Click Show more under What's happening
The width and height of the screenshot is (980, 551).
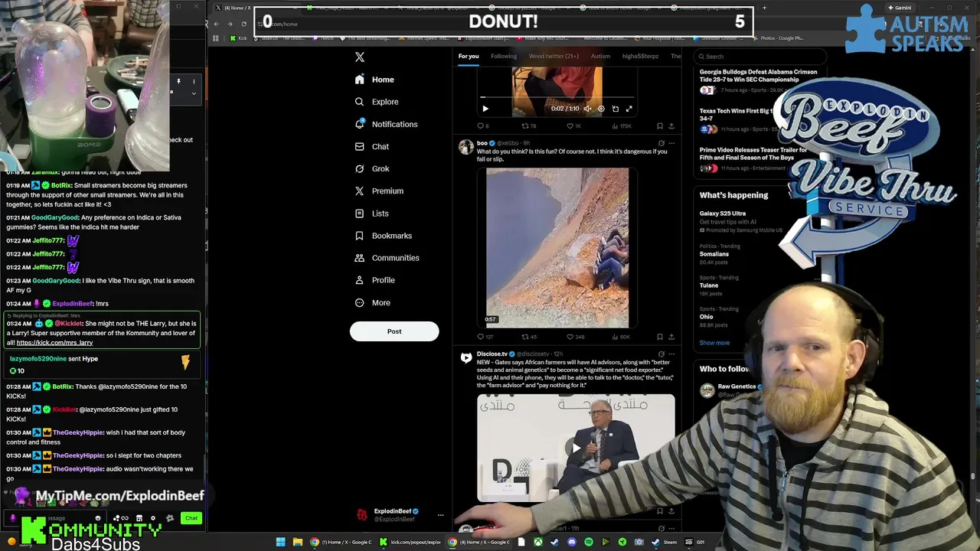714,343
